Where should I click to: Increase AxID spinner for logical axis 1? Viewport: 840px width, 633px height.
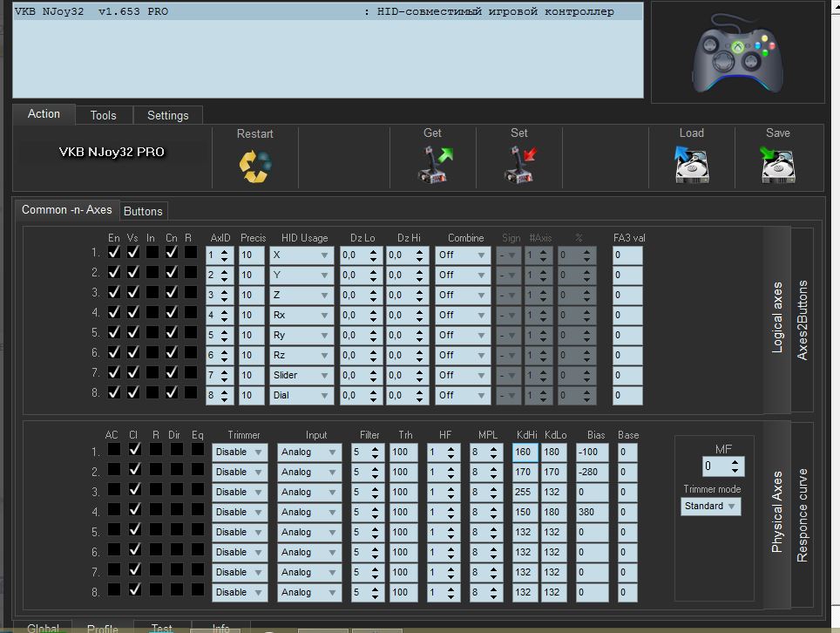(x=226, y=251)
